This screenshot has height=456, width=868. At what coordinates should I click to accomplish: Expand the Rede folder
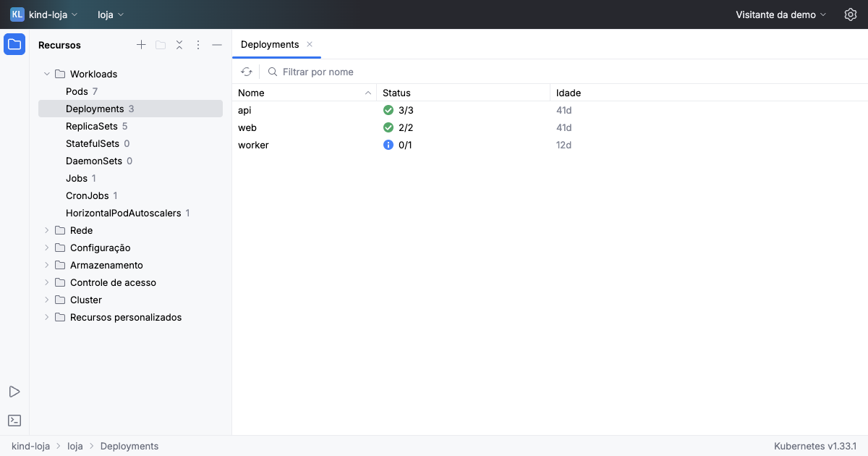pos(47,230)
